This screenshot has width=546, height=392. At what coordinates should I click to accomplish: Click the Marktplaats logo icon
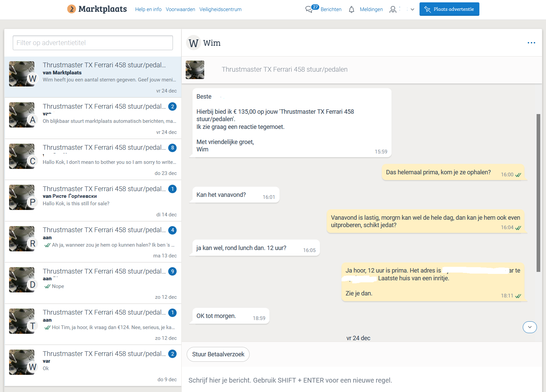coord(71,9)
